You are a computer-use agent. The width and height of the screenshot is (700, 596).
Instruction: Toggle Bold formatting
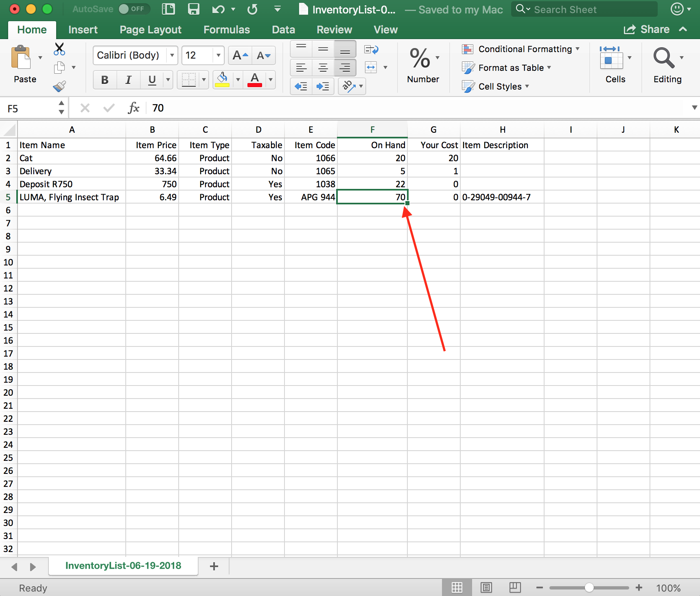coord(105,80)
